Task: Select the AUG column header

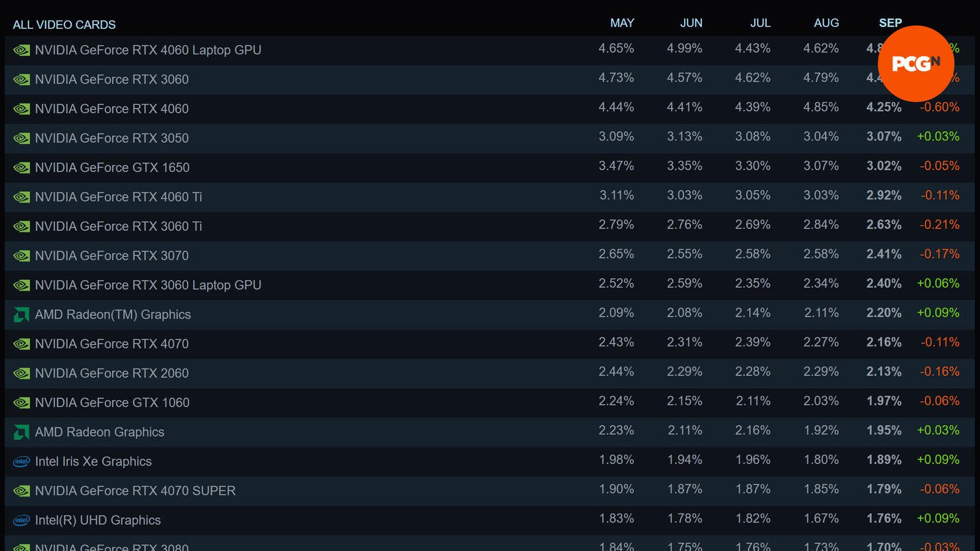Action: pos(826,23)
